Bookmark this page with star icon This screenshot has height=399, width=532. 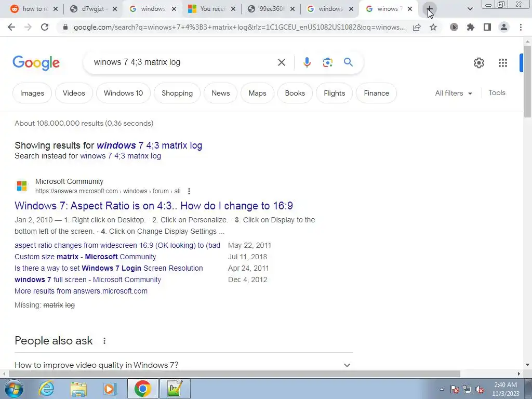click(x=433, y=27)
